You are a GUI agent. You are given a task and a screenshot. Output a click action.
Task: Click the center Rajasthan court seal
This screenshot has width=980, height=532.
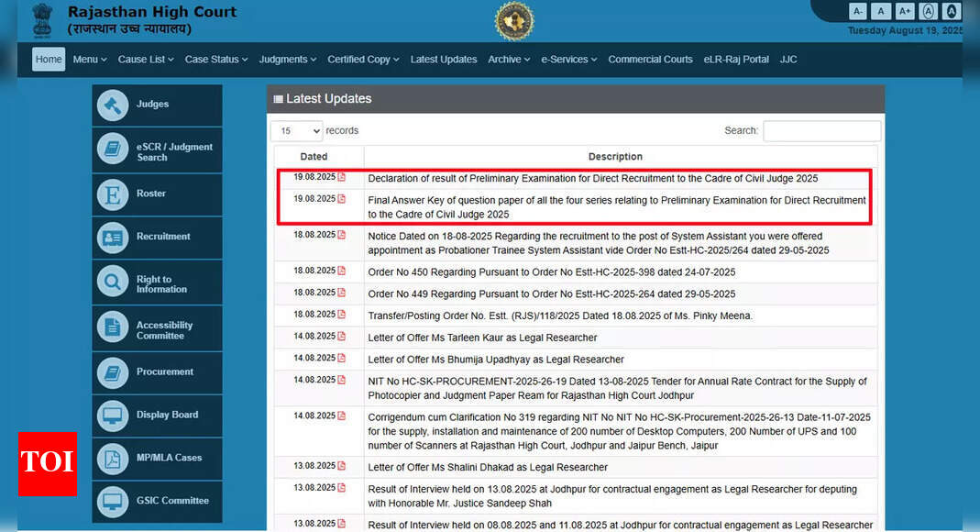(x=513, y=20)
